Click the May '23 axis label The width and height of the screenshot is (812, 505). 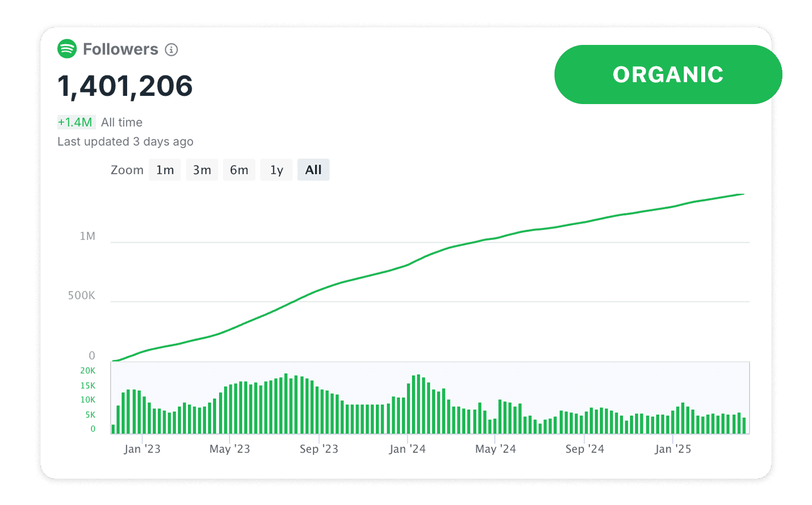tap(230, 449)
